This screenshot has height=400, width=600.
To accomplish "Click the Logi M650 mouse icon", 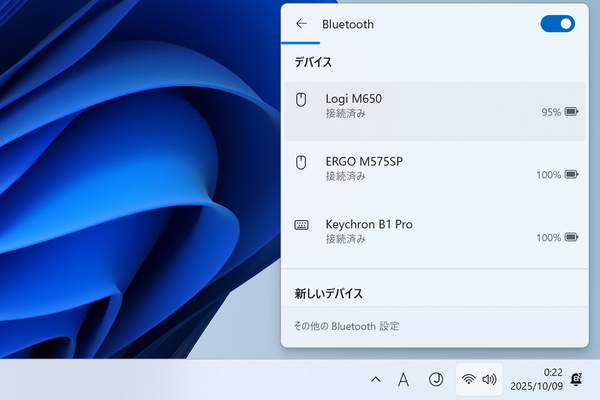I will (x=301, y=100).
